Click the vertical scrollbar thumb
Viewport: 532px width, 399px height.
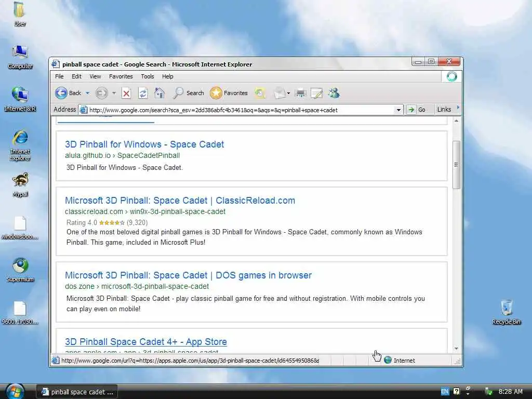tap(456, 165)
